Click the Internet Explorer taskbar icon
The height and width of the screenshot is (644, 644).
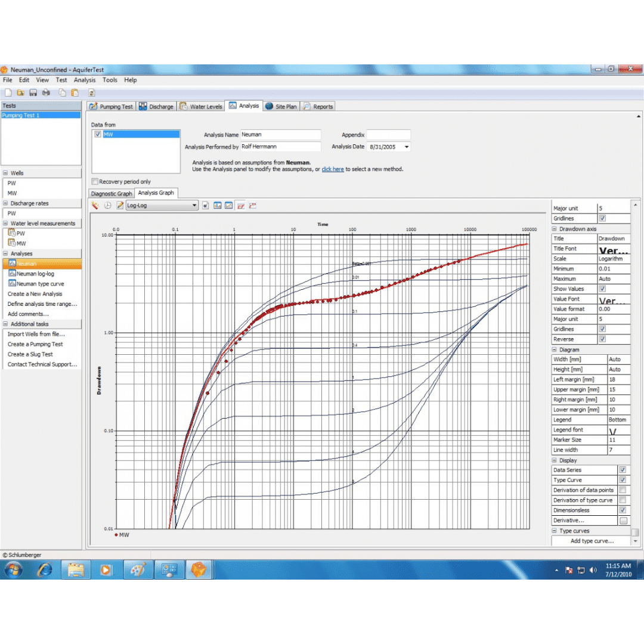point(45,569)
